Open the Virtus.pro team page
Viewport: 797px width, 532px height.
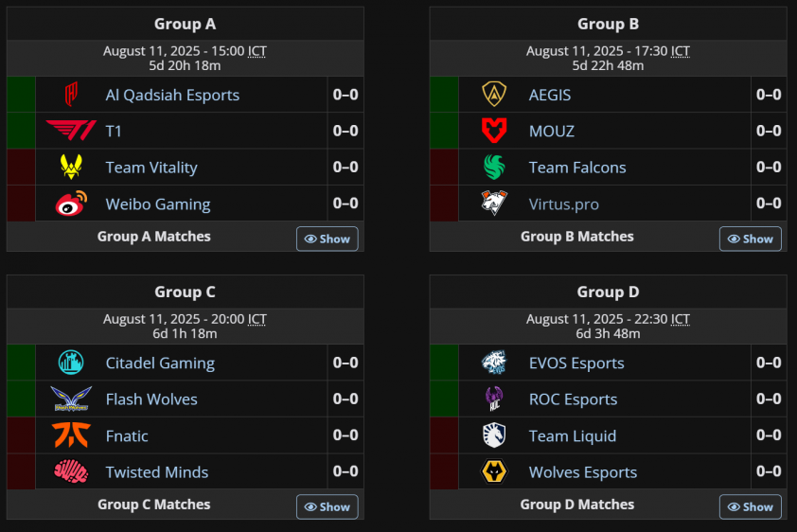coord(564,204)
